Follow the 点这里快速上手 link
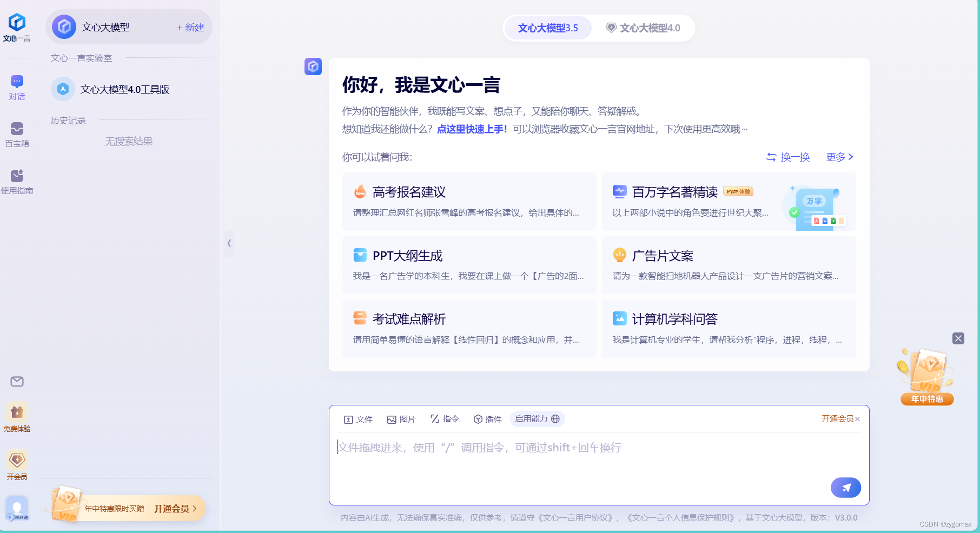Image resolution: width=980 pixels, height=533 pixels. click(x=472, y=129)
